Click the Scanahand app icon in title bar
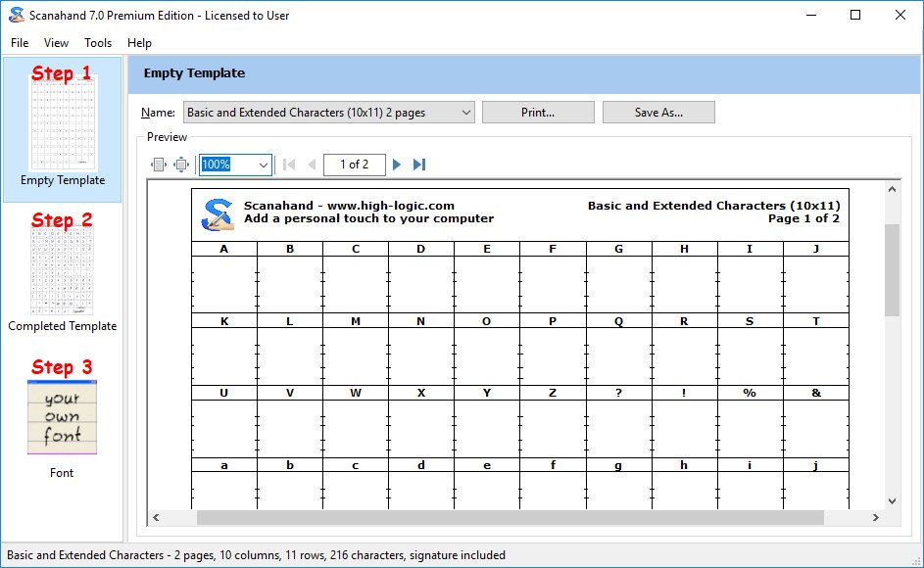The image size is (924, 568). pos(16,16)
